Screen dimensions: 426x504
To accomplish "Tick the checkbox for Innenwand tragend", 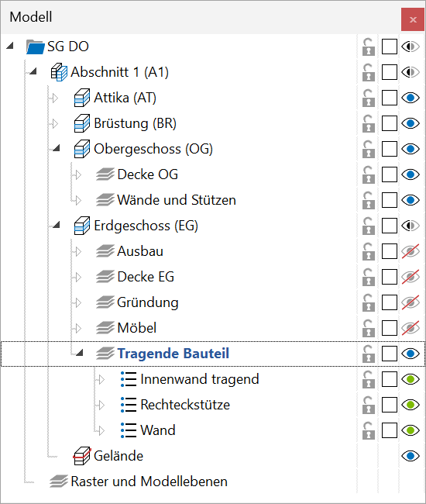I will coord(390,379).
